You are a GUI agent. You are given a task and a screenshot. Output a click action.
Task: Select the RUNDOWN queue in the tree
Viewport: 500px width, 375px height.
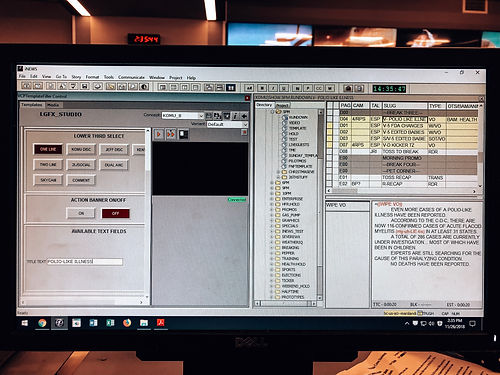[x=298, y=117]
